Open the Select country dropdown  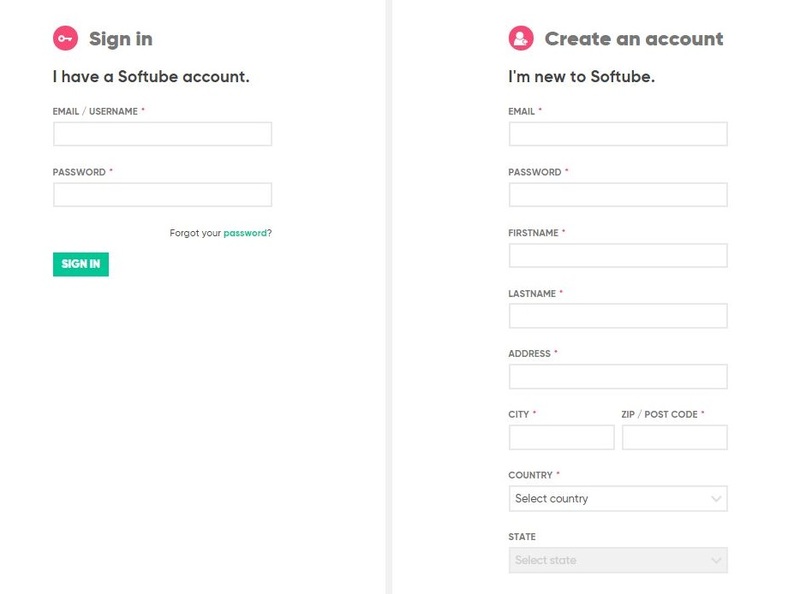click(610, 498)
